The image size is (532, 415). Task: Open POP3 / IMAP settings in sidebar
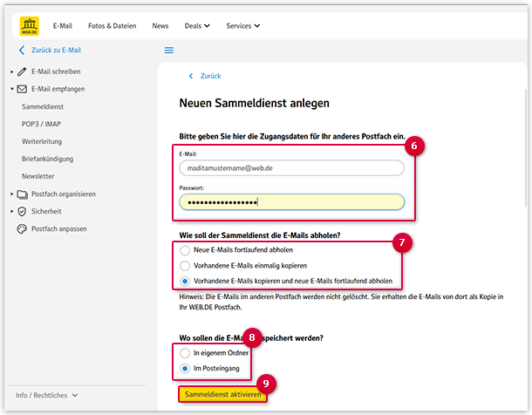point(41,124)
